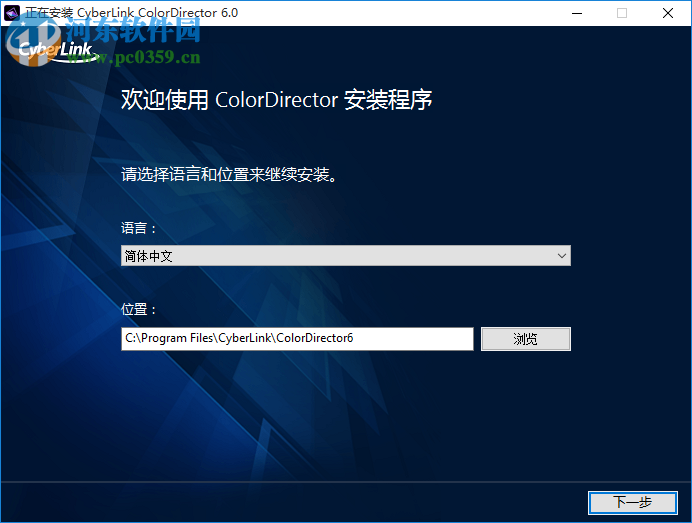Minimize the installer window
The height and width of the screenshot is (523, 692).
pos(577,13)
